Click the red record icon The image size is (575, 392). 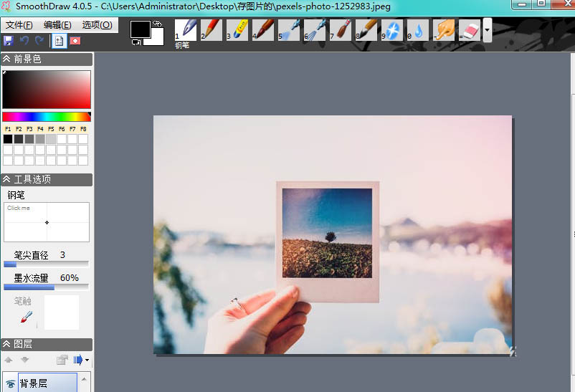click(75, 41)
